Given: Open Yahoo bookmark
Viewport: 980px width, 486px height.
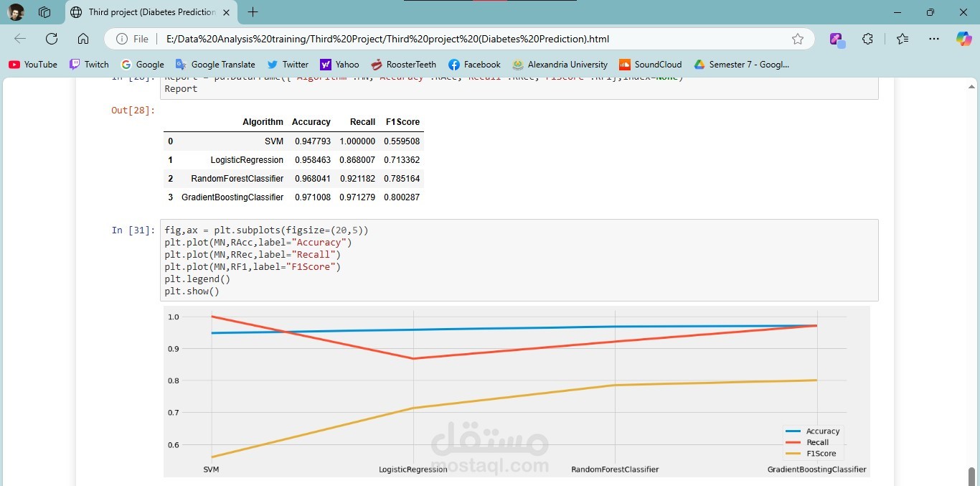Looking at the screenshot, I should (339, 65).
